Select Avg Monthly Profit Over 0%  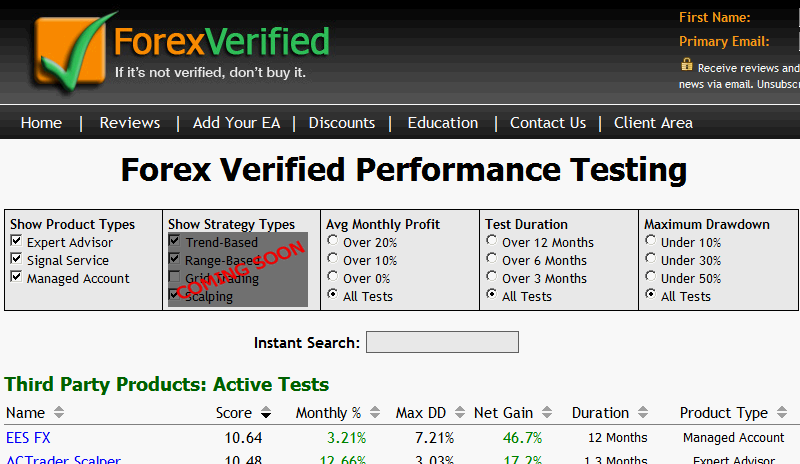click(x=333, y=276)
